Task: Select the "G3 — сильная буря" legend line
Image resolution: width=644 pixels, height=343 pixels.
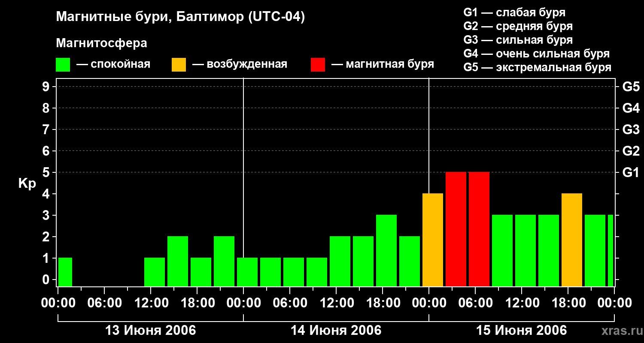Action: coord(518,40)
